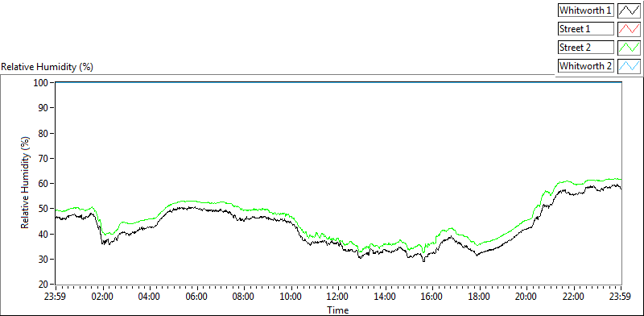The width and height of the screenshot is (644, 316).
Task: Click the Time x-axis title
Action: 338,310
